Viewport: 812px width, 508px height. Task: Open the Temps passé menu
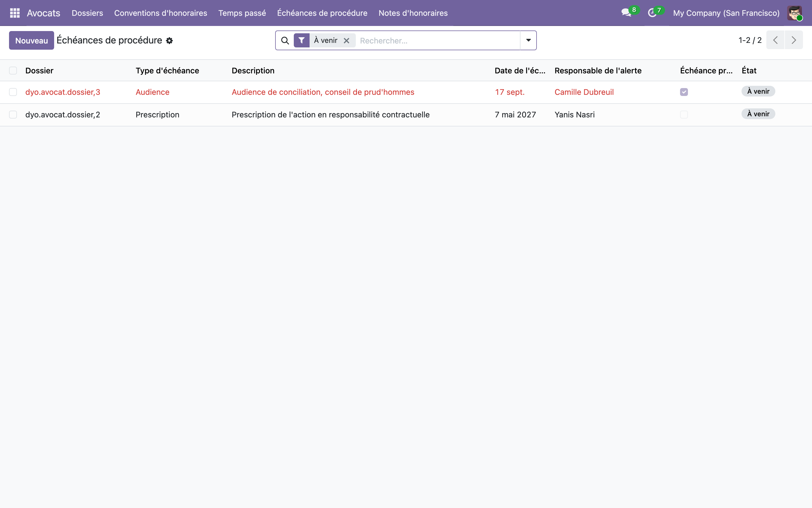(242, 13)
